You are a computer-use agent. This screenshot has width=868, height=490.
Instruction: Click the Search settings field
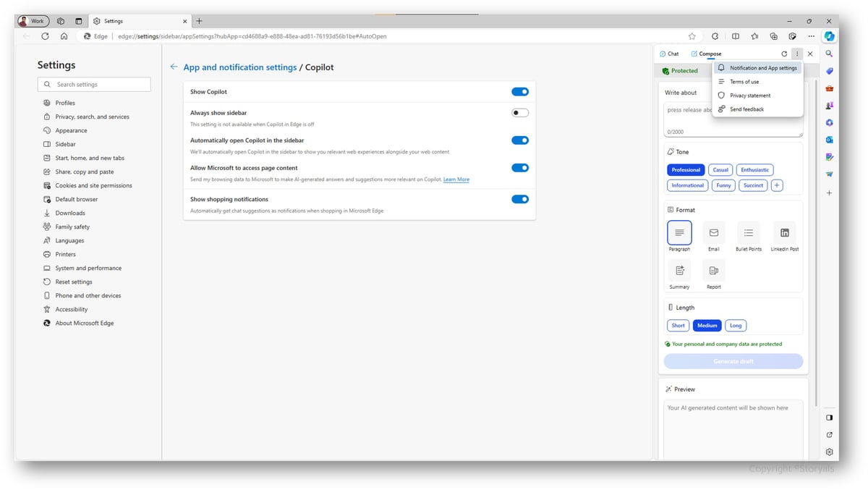[94, 85]
